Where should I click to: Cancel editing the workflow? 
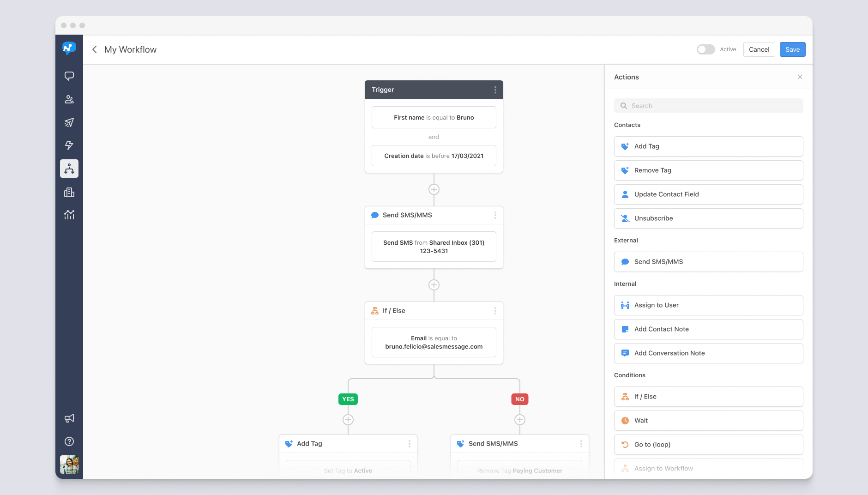pos(759,49)
